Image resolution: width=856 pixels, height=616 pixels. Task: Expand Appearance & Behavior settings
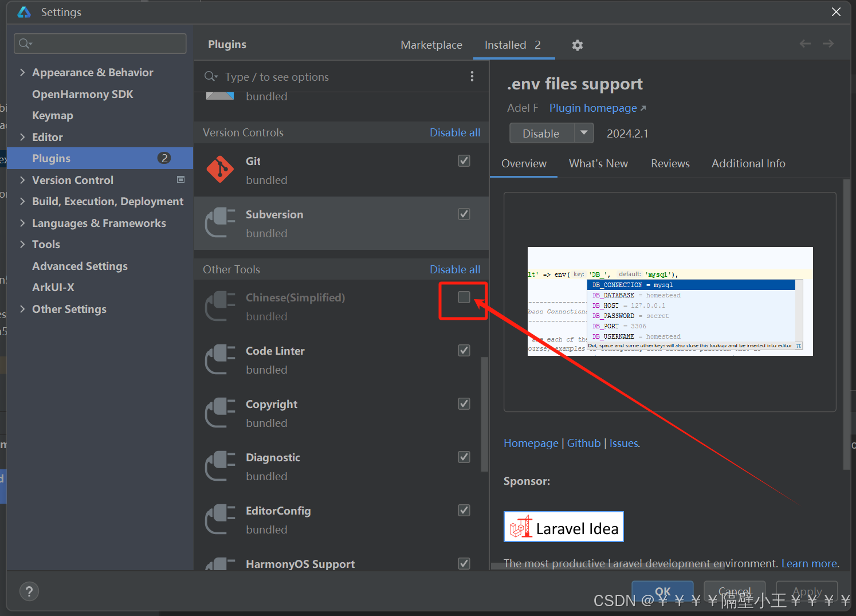click(22, 72)
